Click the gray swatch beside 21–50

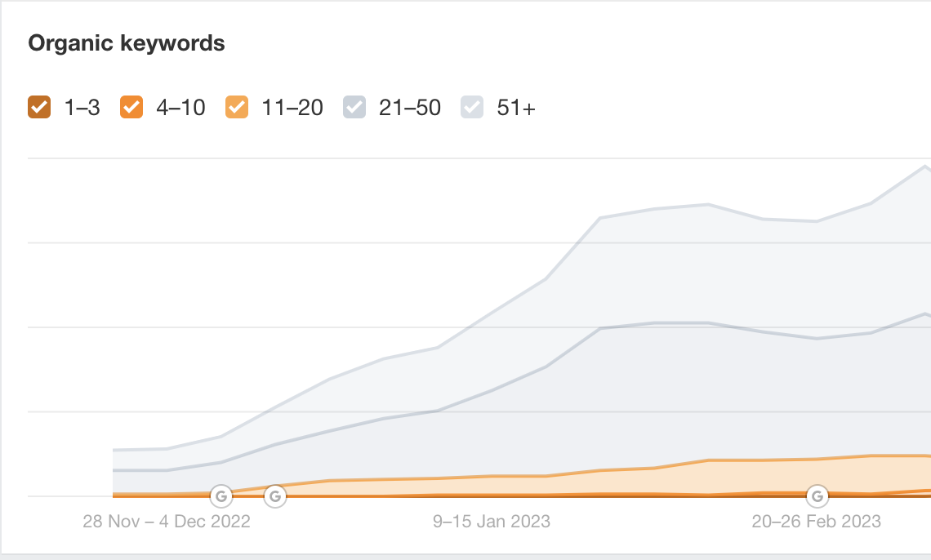(354, 107)
